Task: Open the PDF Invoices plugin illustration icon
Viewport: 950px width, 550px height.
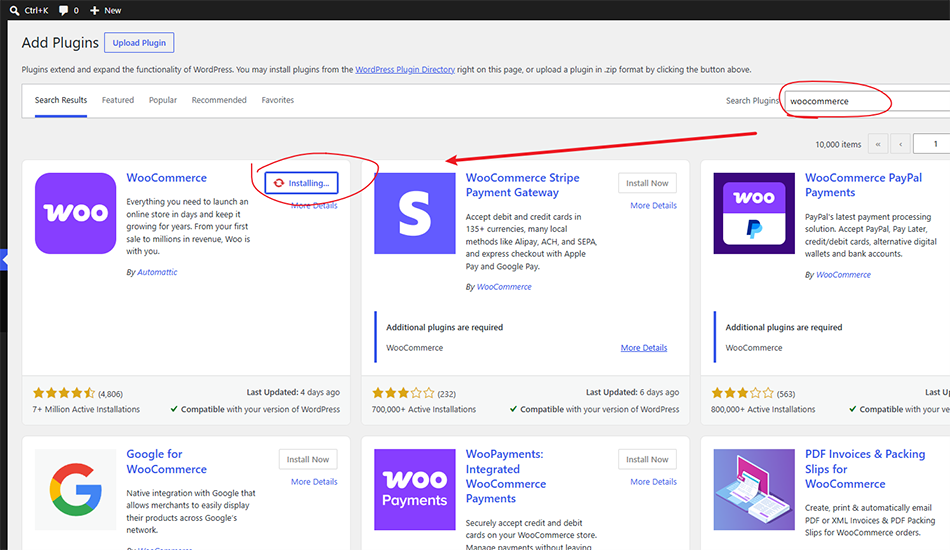Action: [754, 489]
